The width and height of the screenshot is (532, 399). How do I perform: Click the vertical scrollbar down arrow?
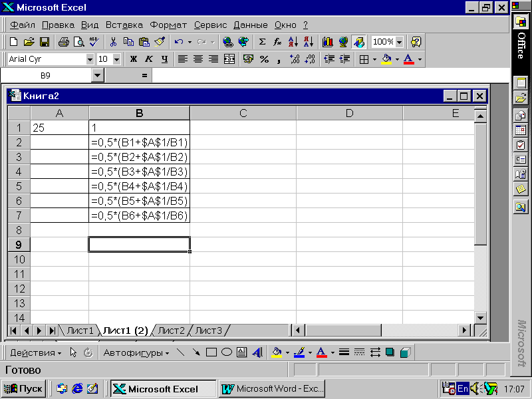[480, 318]
